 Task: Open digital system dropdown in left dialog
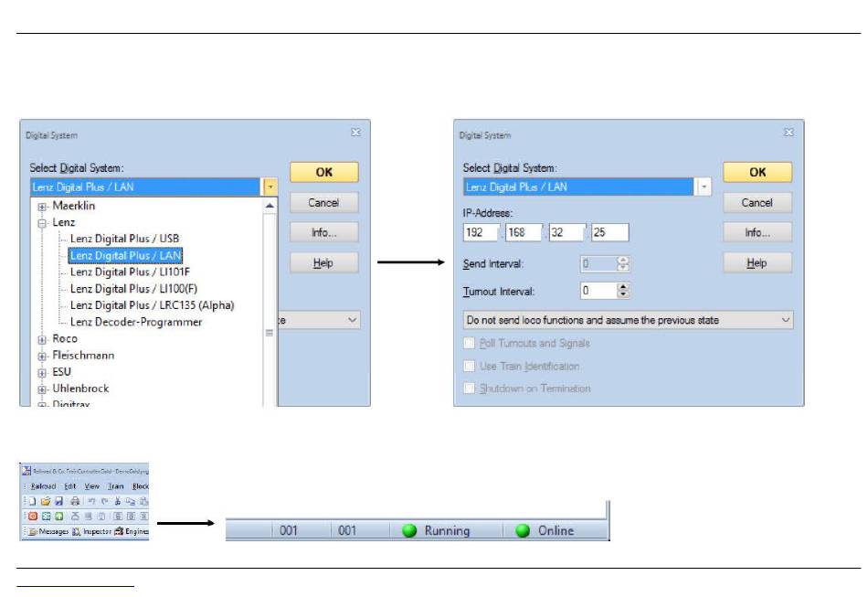pyautogui.click(x=270, y=187)
